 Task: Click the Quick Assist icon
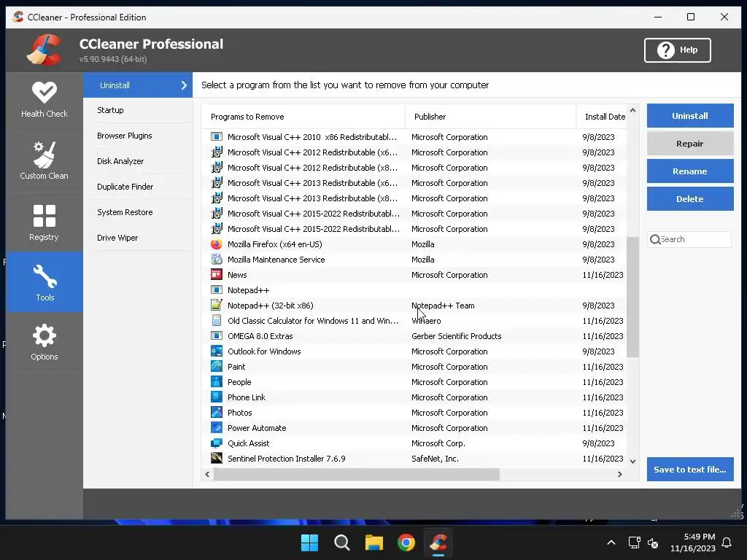pyautogui.click(x=216, y=443)
